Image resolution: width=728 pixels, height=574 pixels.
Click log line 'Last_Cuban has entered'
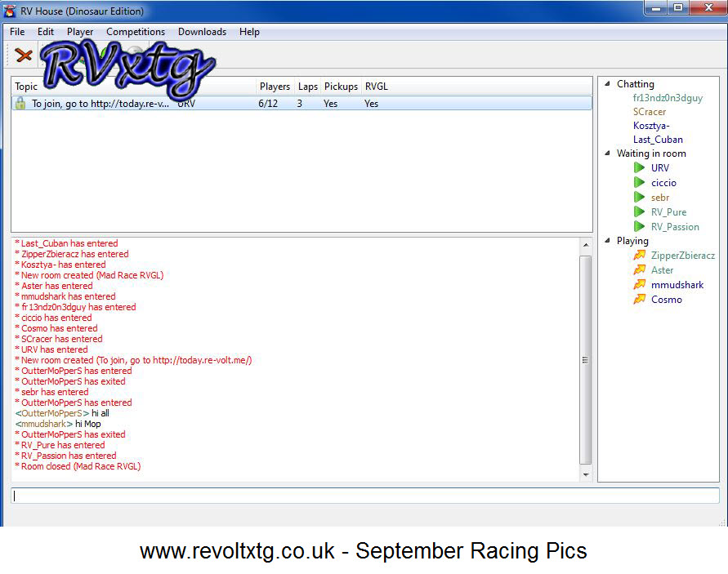pyautogui.click(x=66, y=243)
